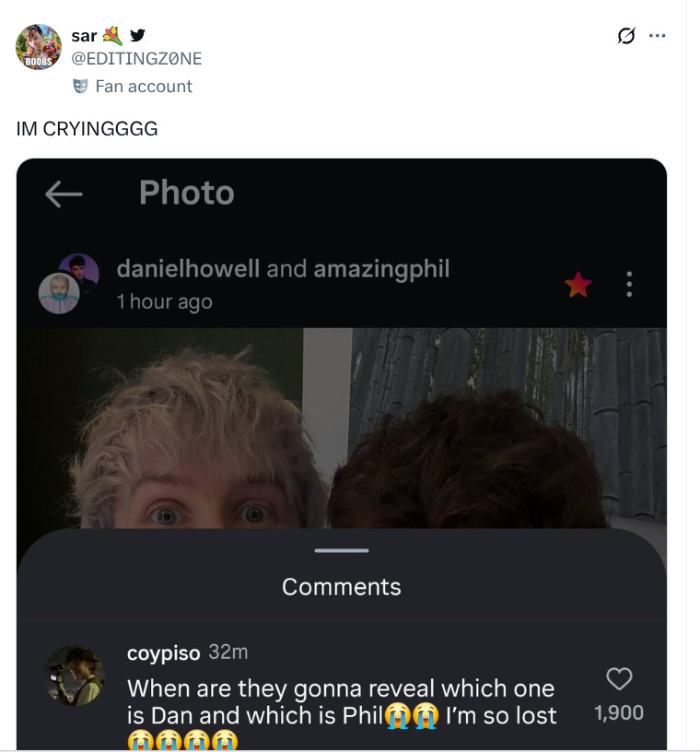Screen dimensions: 700x752
Task: Grab the Comments sheet drag handle
Action: [x=342, y=550]
